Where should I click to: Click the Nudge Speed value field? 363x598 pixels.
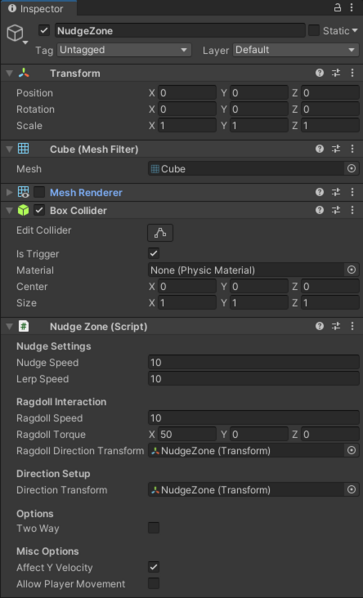point(254,362)
